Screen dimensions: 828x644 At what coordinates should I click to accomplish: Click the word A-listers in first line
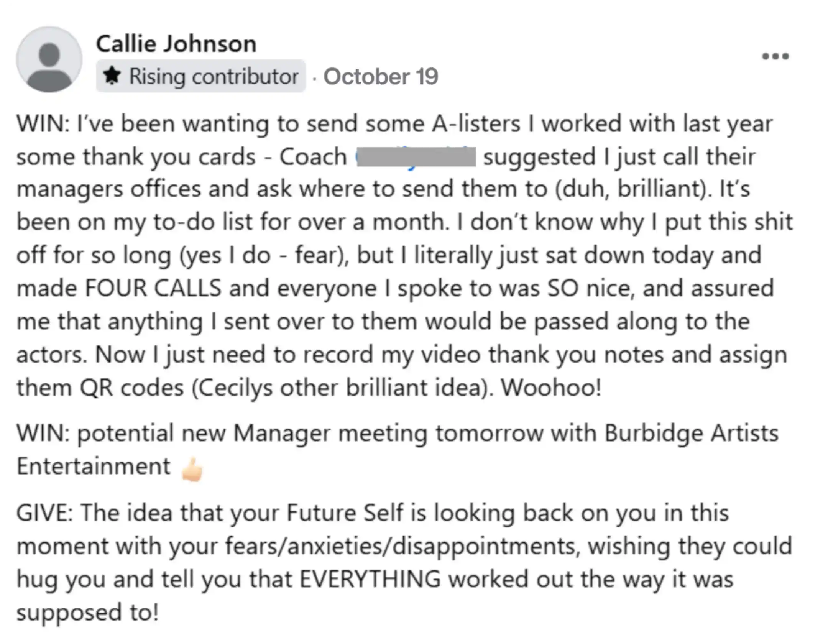476,123
